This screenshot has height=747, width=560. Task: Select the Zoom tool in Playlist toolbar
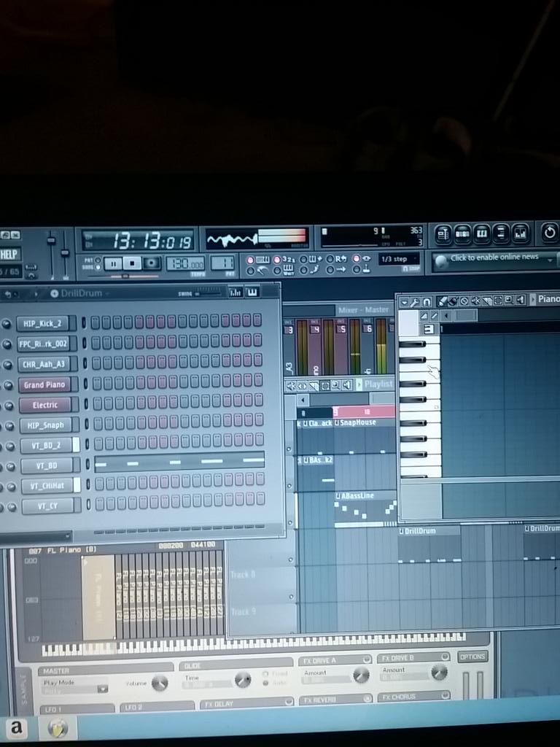(335, 385)
